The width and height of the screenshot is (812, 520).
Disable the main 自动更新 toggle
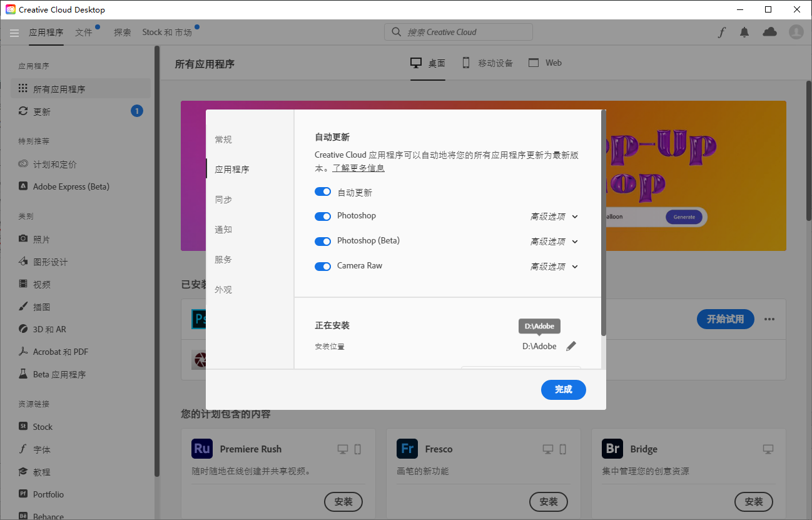point(323,191)
